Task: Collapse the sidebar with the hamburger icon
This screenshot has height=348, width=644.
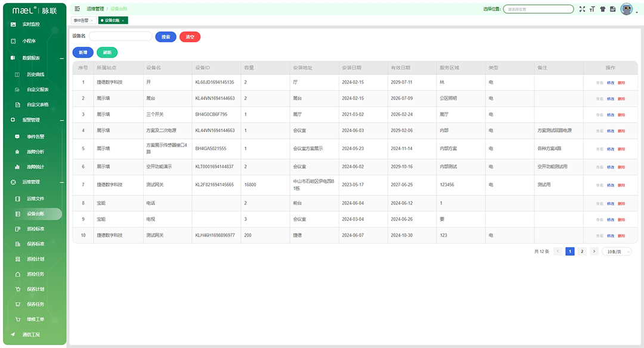Action: 78,9
